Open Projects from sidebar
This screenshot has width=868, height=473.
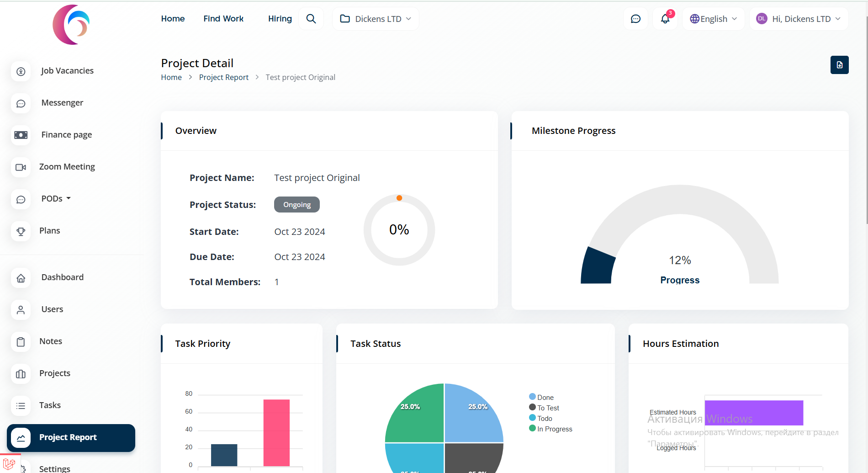click(x=55, y=373)
